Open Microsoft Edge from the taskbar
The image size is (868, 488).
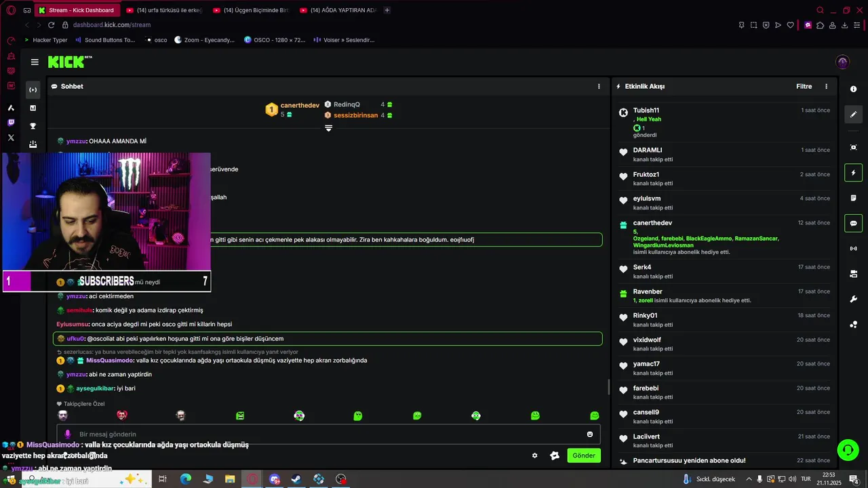click(185, 479)
